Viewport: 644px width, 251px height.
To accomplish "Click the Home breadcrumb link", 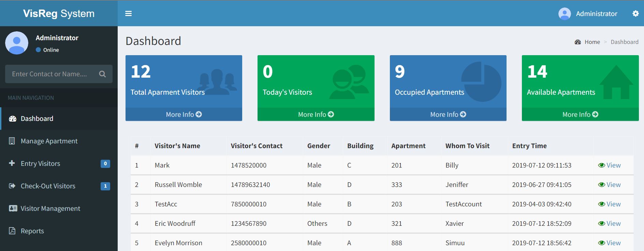I will pos(592,42).
